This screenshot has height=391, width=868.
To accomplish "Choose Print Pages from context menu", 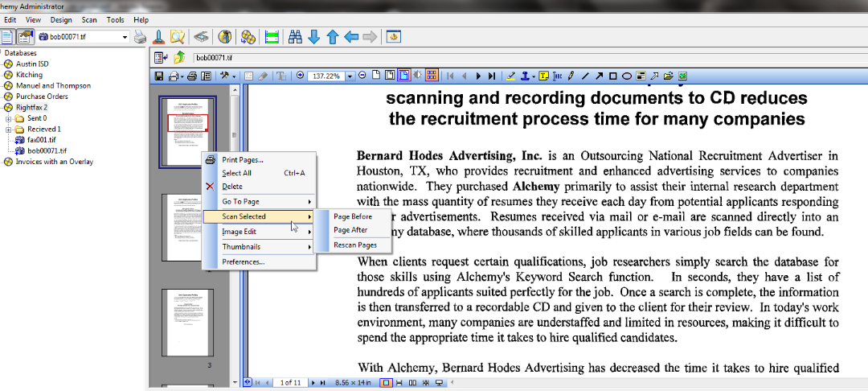I will [260, 160].
